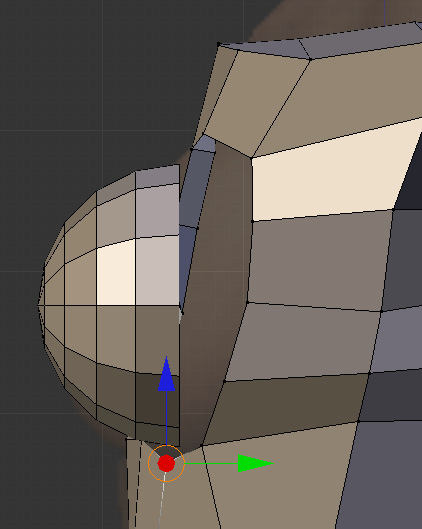This screenshot has height=529, width=422.
Task: Select the brightest highlighted face on the eye sphere
Action: click(116, 274)
